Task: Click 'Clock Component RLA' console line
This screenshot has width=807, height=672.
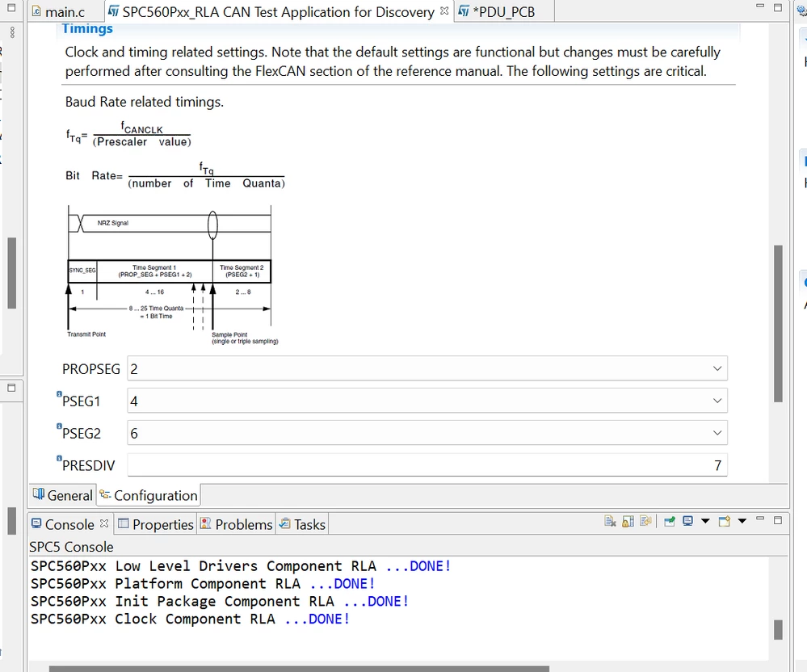Action: tap(190, 619)
